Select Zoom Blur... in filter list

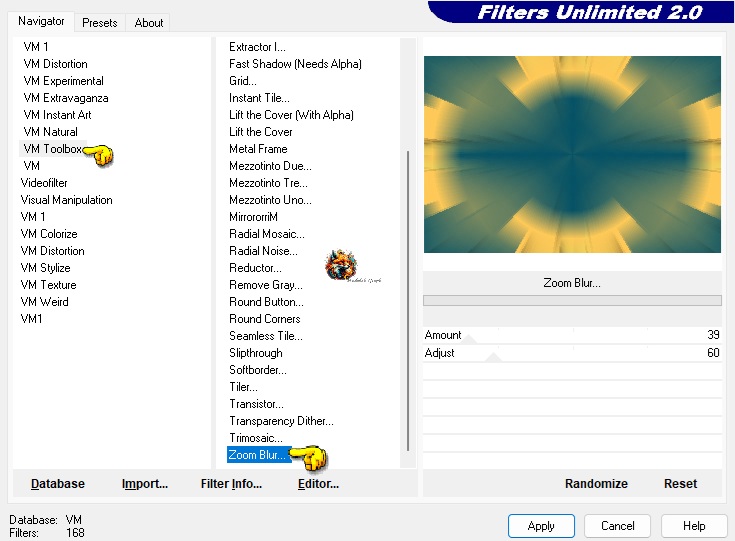(259, 455)
